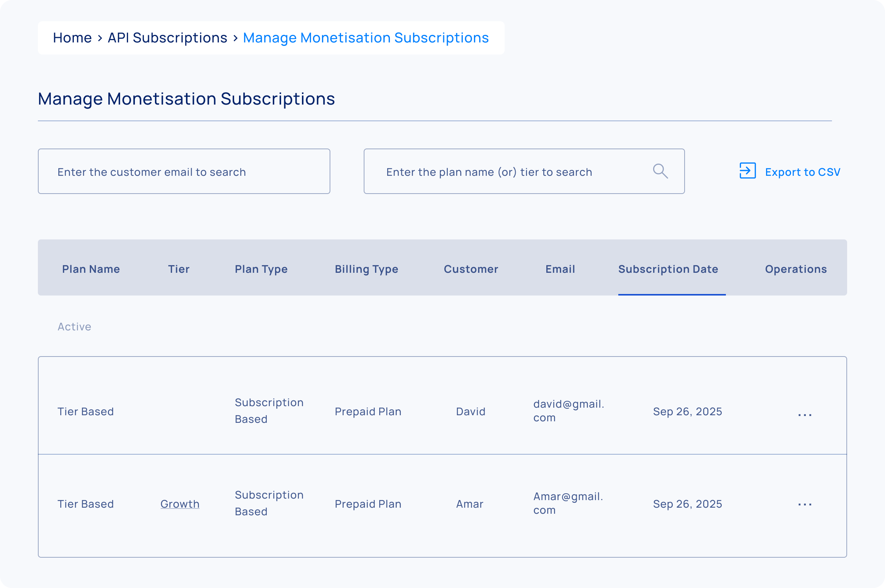This screenshot has width=885, height=588.
Task: Open Amar's row three-dot operations menu
Action: (804, 504)
